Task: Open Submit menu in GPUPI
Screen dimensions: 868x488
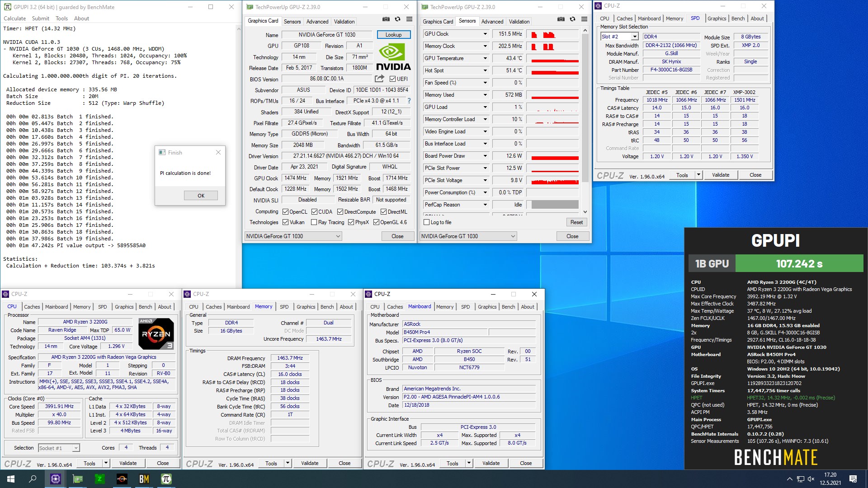Action: [41, 19]
